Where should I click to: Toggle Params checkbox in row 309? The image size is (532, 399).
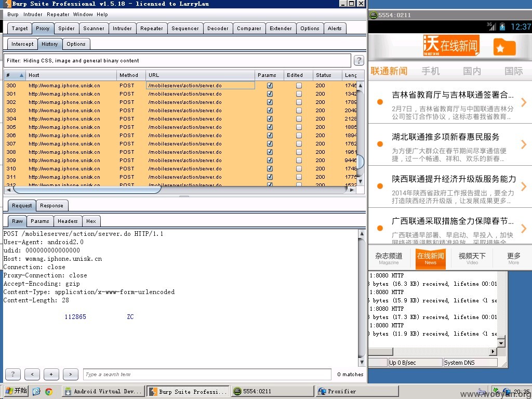tap(270, 160)
